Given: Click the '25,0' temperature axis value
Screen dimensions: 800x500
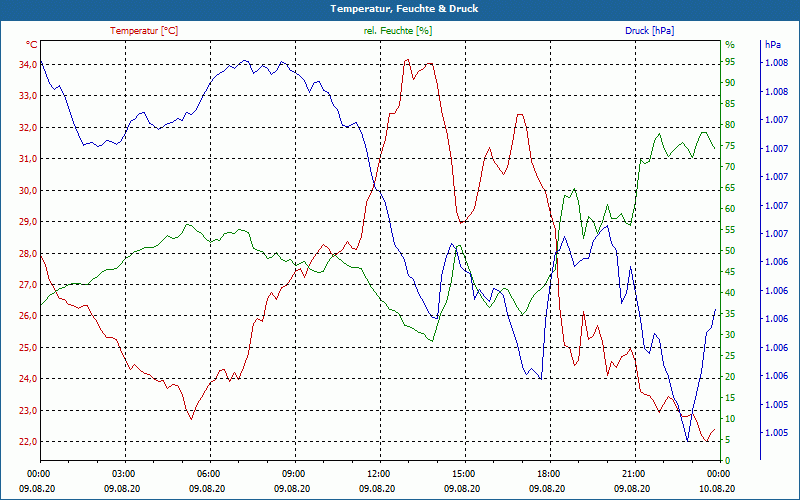Looking at the screenshot, I should [29, 347].
